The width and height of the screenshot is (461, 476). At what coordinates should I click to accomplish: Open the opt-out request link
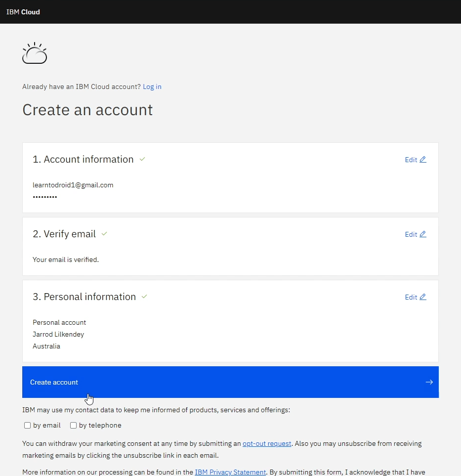point(267,444)
